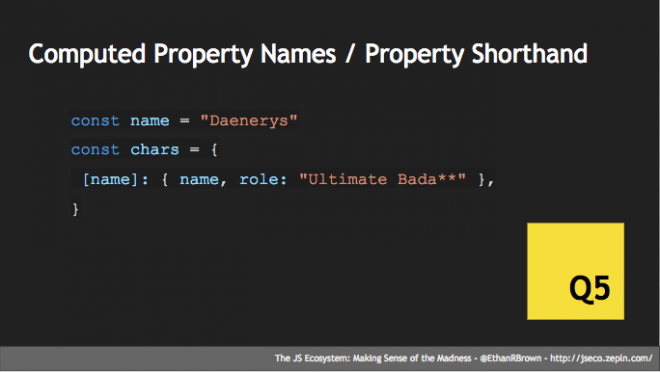Screen dimensions: 660x372
Task: Click the second const keyword
Action: [95, 149]
